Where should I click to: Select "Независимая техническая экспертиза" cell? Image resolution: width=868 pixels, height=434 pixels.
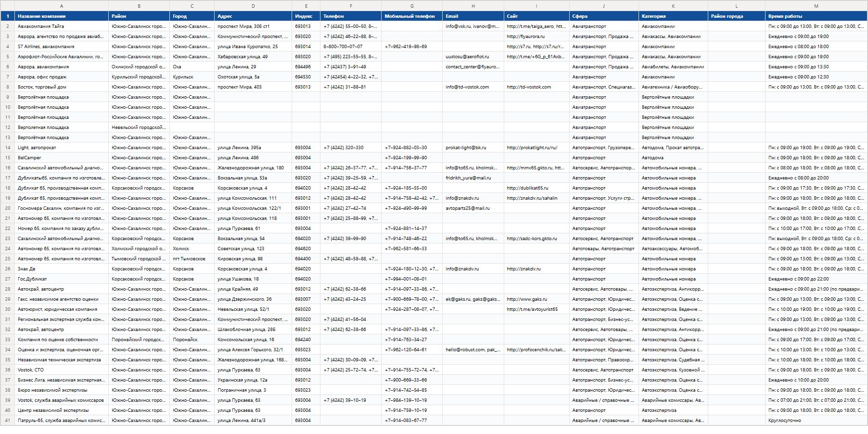pyautogui.click(x=62, y=360)
